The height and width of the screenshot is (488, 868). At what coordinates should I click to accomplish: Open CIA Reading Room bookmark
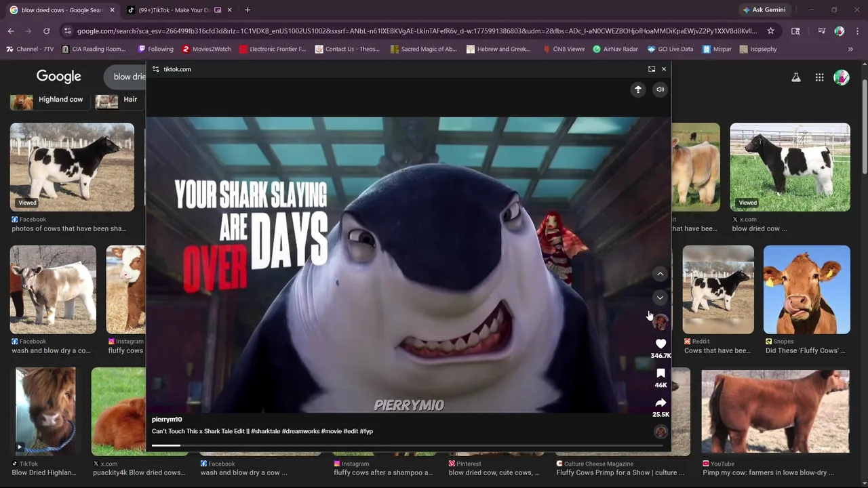coord(94,49)
